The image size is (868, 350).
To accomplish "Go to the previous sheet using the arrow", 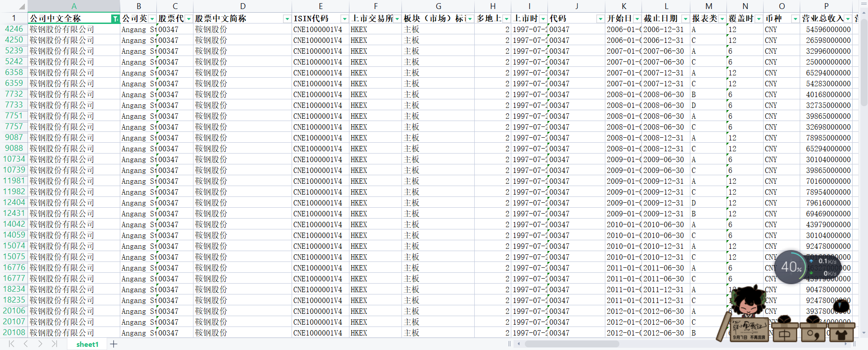I will click(x=26, y=344).
